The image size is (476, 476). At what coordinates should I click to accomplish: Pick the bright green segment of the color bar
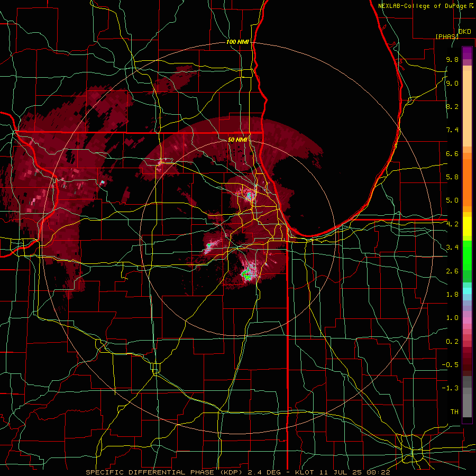tap(467, 255)
